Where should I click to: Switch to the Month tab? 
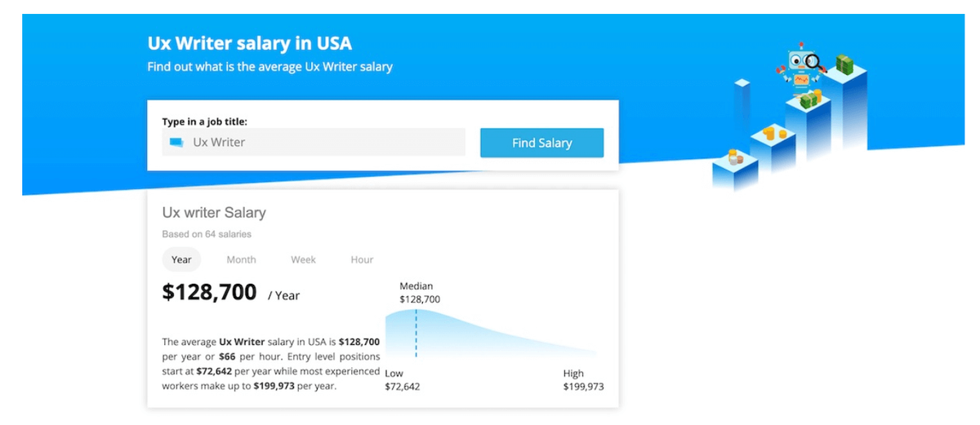point(241,259)
